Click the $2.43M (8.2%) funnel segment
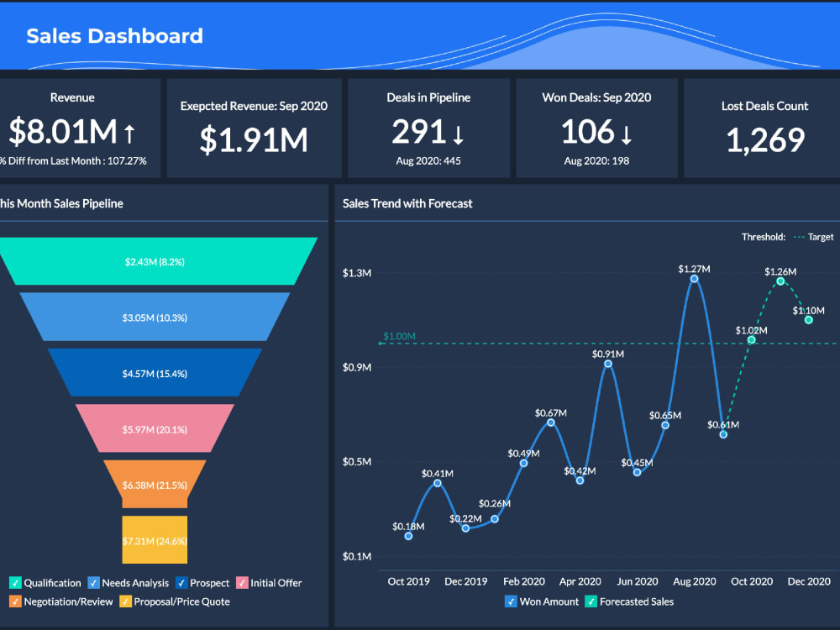The width and height of the screenshot is (840, 630). (x=155, y=261)
